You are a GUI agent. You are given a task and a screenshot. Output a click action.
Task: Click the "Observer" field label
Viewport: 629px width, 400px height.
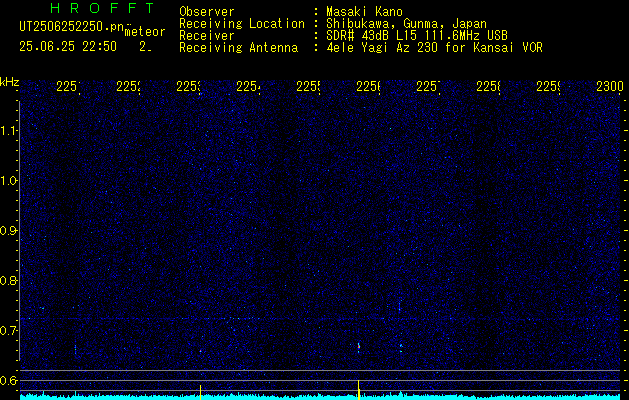(x=207, y=12)
